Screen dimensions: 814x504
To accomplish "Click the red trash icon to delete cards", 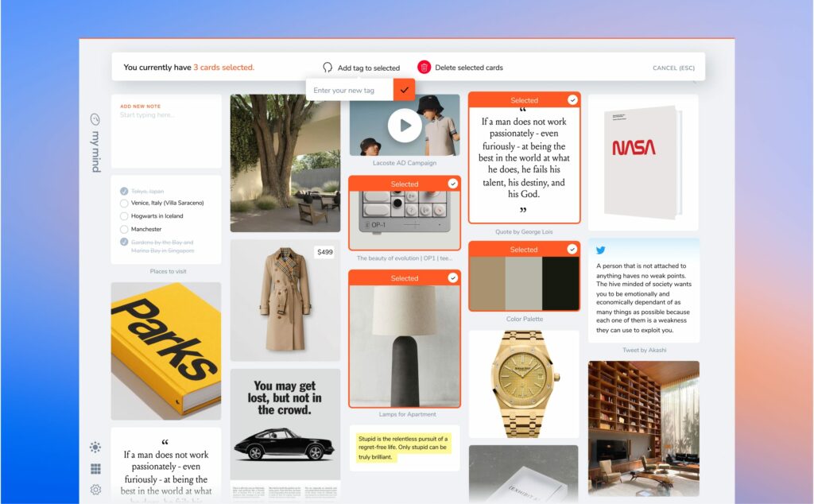I will click(424, 68).
